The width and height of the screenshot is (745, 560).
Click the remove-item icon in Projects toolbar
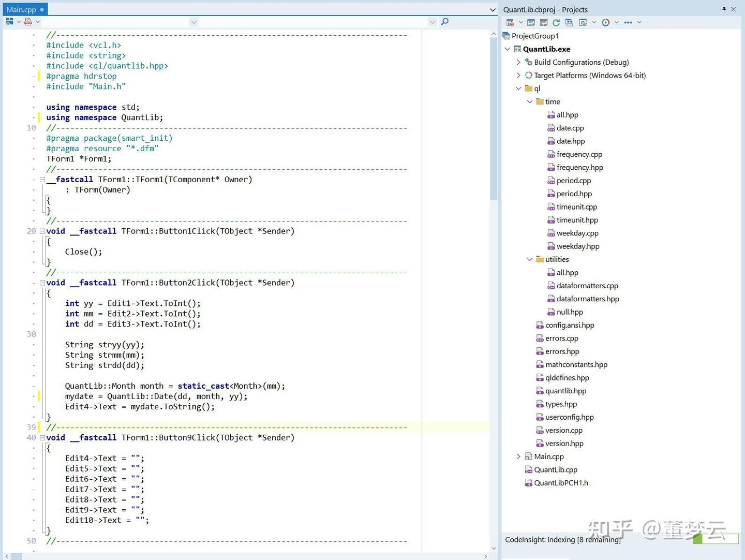(x=510, y=22)
